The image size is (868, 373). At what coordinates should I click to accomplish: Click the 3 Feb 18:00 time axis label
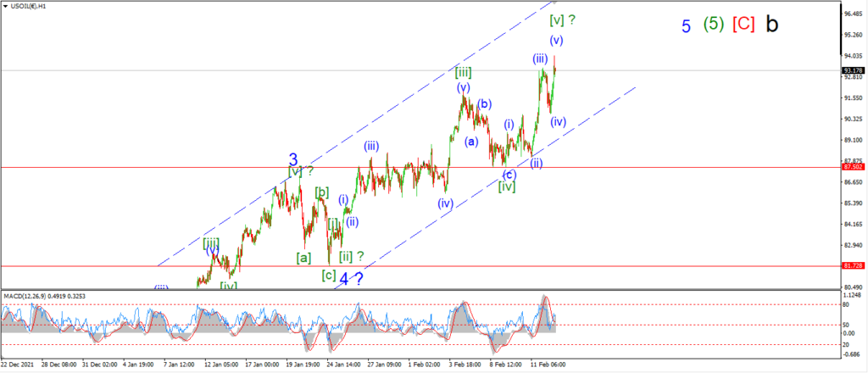[x=465, y=365]
